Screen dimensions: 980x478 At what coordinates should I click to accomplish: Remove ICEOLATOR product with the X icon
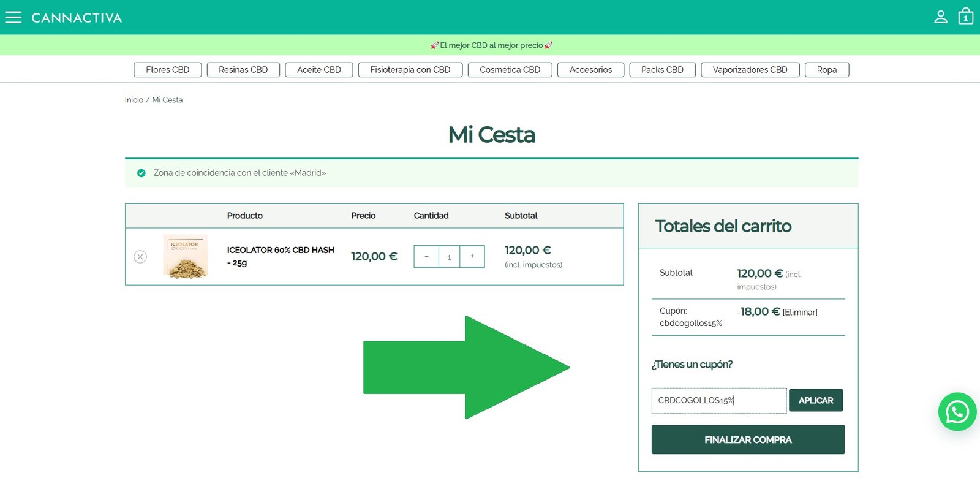tap(140, 257)
